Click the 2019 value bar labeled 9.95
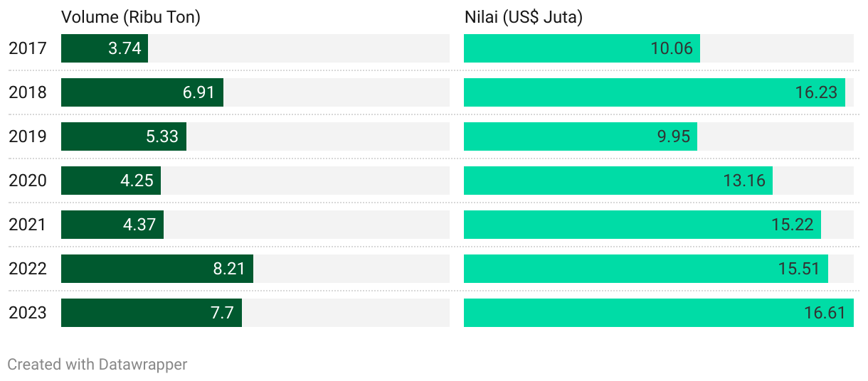The image size is (868, 381). click(x=581, y=136)
